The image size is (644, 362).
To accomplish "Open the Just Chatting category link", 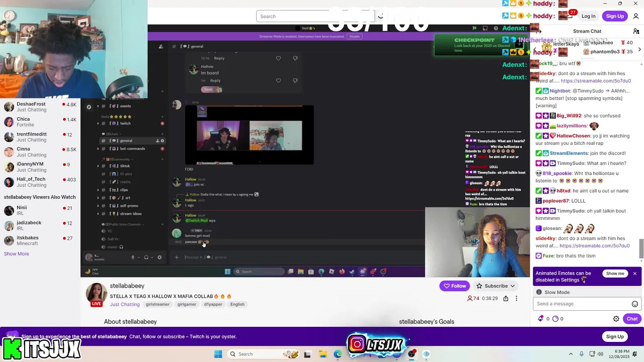I will [x=125, y=304].
